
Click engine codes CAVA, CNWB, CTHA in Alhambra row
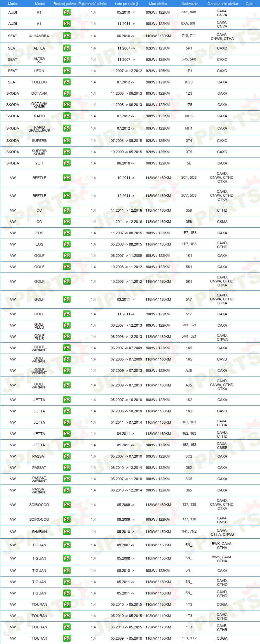[x=222, y=37]
